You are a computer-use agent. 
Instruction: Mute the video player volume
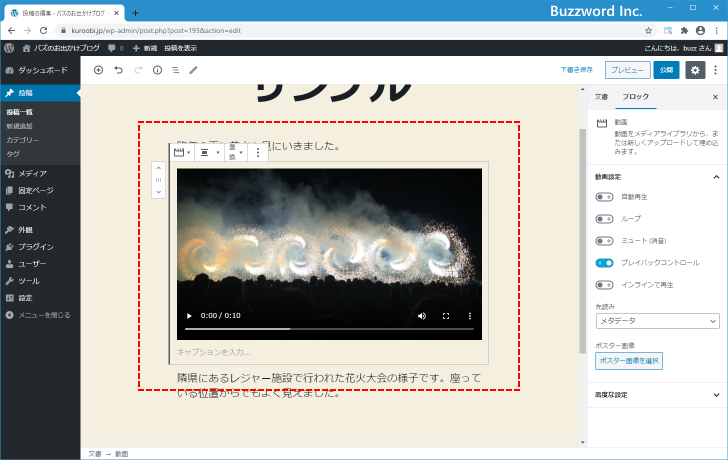421,315
